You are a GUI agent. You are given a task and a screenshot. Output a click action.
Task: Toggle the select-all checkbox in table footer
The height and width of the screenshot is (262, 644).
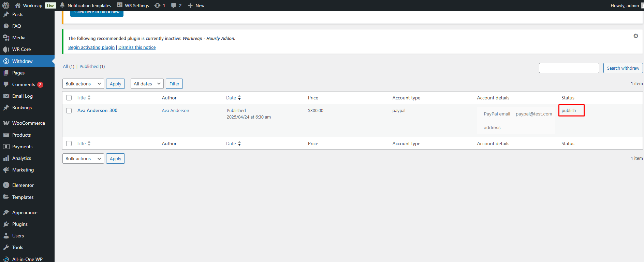pyautogui.click(x=69, y=143)
